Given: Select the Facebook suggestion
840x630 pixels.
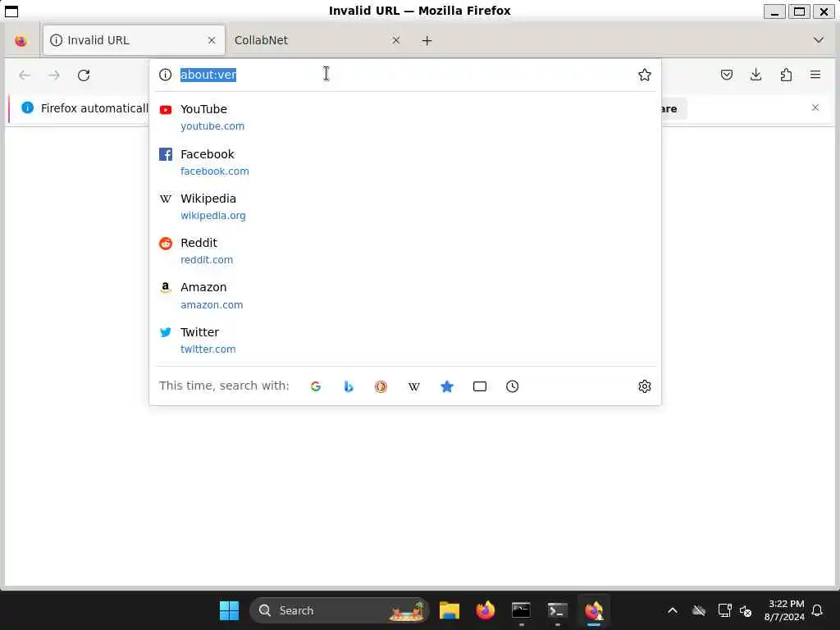Looking at the screenshot, I should pyautogui.click(x=405, y=162).
